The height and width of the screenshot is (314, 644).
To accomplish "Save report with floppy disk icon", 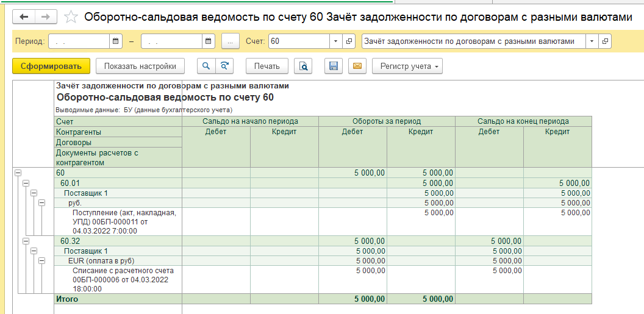I will [334, 66].
